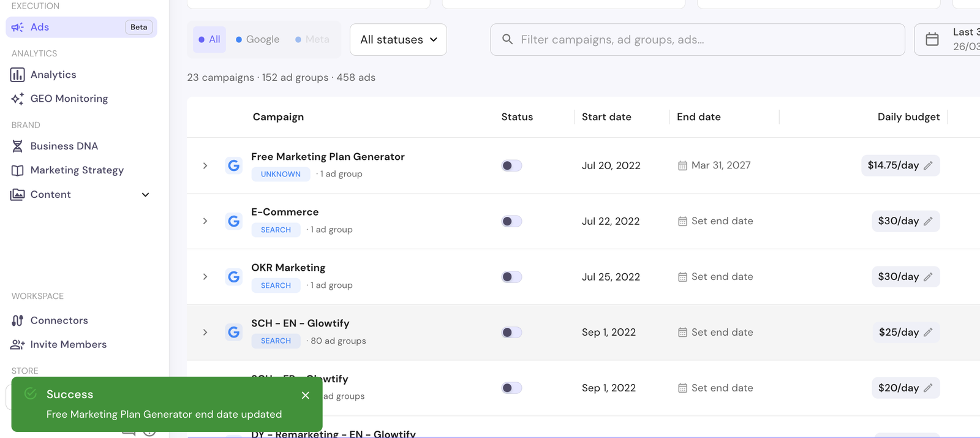Toggle E-Commerce campaign status switch

click(511, 221)
